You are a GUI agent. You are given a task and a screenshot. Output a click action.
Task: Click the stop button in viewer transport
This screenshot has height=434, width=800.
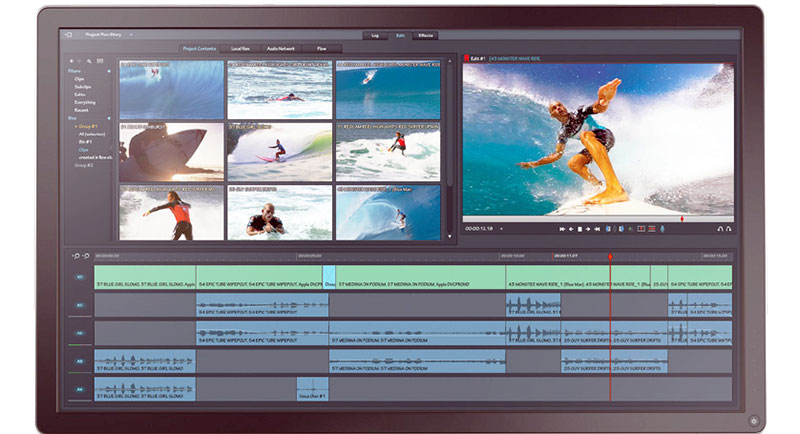[580, 229]
